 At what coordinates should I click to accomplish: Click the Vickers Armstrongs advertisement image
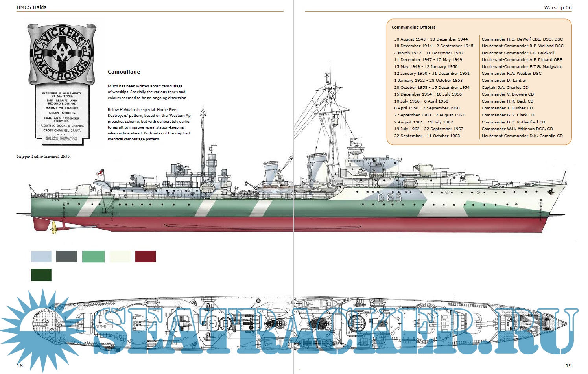click(x=62, y=82)
